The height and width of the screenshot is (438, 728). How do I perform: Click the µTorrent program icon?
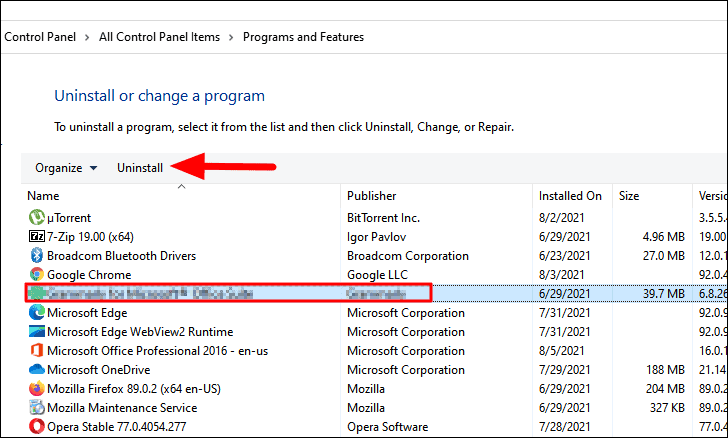click(37, 217)
